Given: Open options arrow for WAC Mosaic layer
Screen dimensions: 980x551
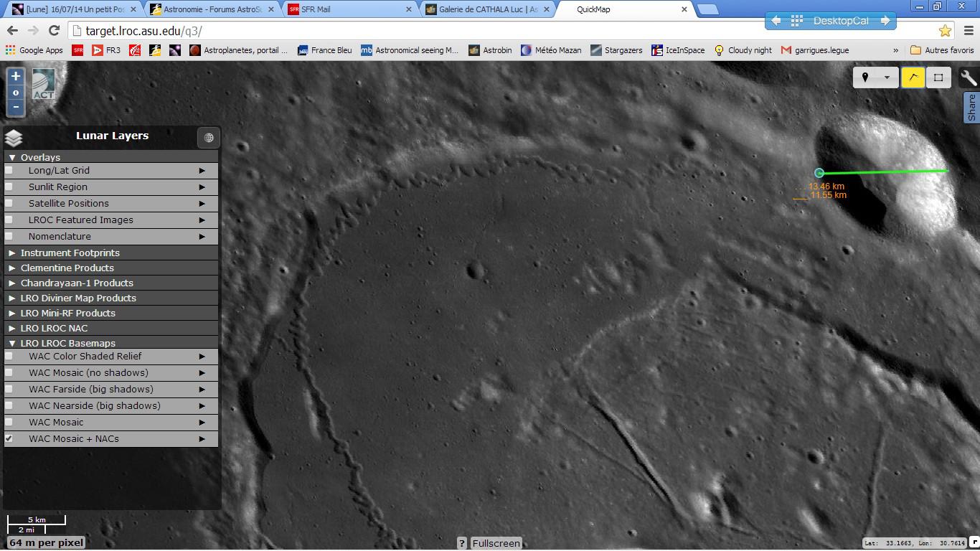Looking at the screenshot, I should pos(202,422).
